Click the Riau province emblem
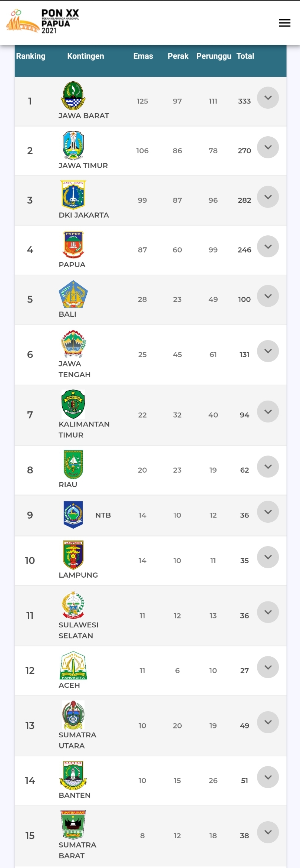Image resolution: width=300 pixels, height=868 pixels. tap(73, 465)
